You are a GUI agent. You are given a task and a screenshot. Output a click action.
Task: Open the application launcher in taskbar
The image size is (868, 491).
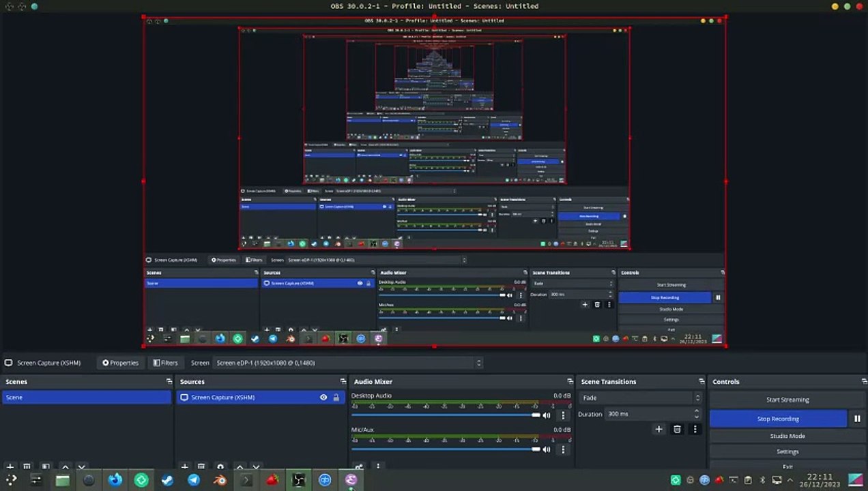[11, 480]
